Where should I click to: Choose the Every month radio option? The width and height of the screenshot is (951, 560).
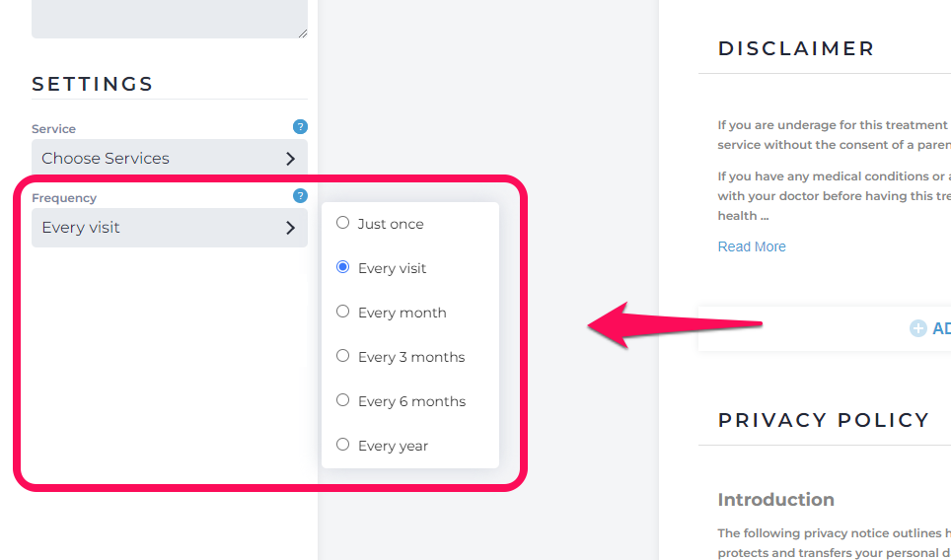click(342, 311)
